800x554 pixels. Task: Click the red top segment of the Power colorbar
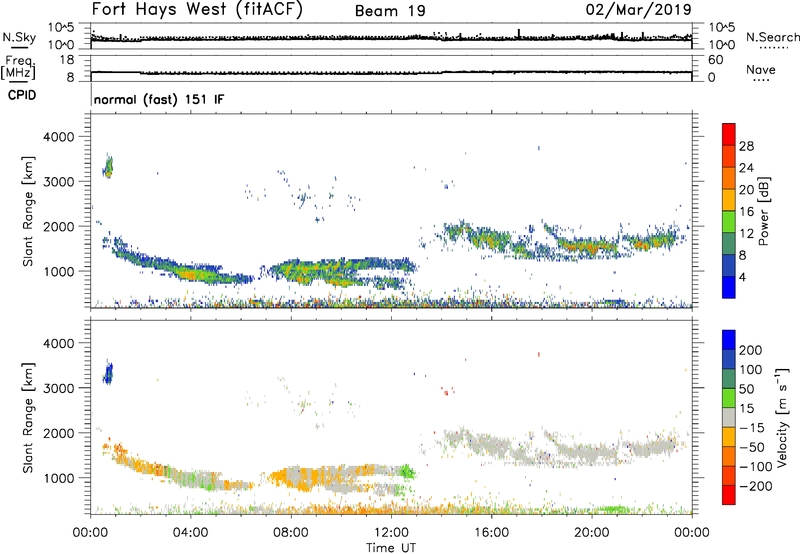(729, 134)
